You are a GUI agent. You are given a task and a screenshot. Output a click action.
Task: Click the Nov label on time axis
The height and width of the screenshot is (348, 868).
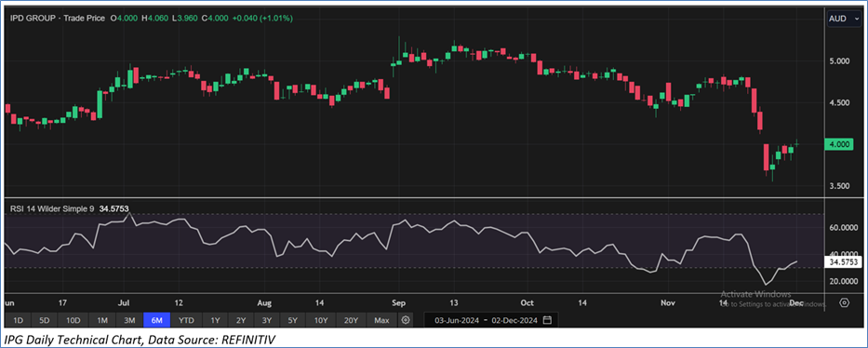pos(668,303)
